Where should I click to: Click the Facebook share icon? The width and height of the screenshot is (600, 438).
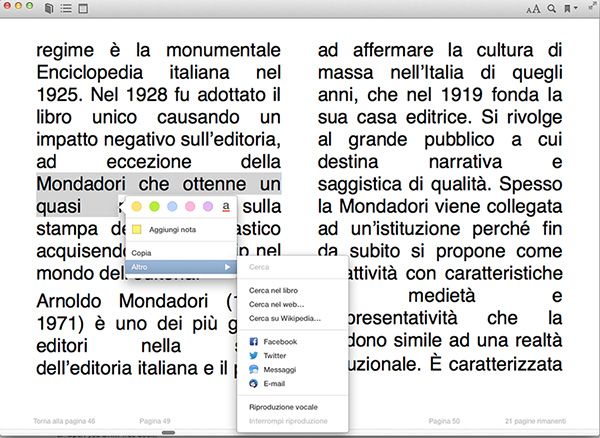pos(253,342)
